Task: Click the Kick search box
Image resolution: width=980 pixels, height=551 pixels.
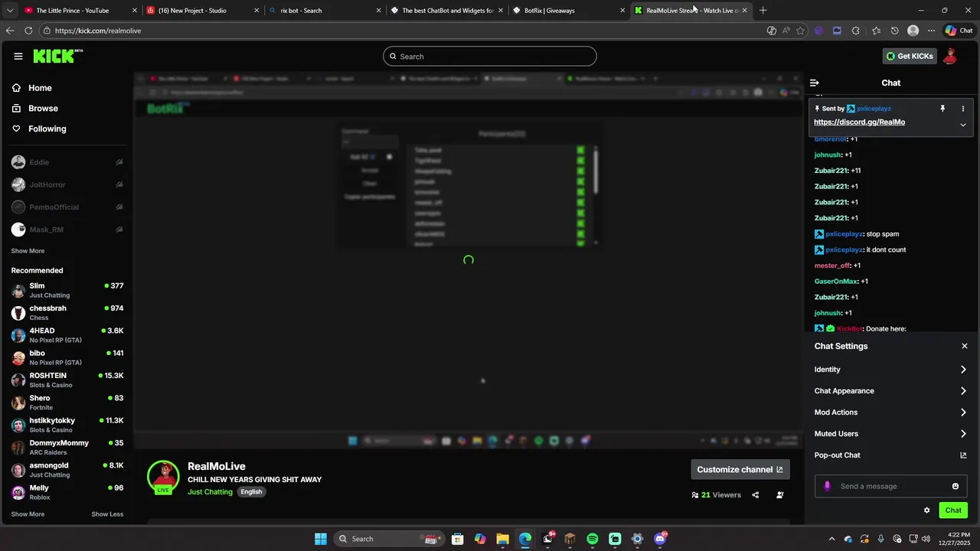Action: [x=490, y=57]
